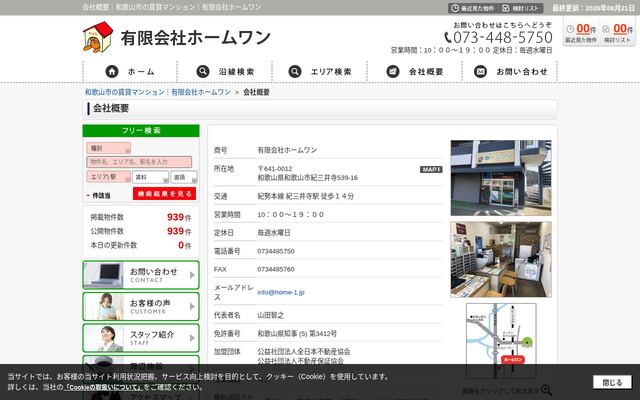640x400 pixels.
Task: Click the MAP button beside address
Action: coord(431,169)
